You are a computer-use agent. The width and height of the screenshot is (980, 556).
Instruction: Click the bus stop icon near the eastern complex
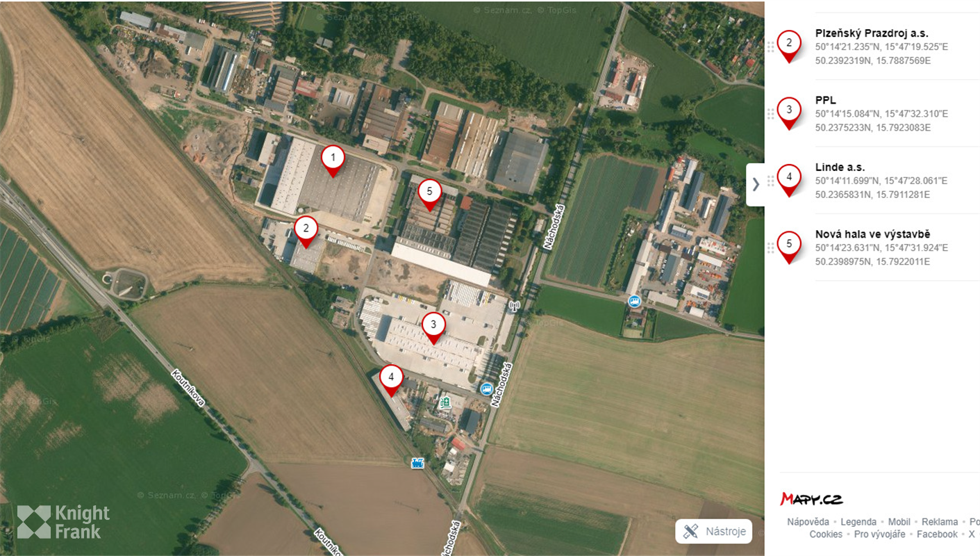point(633,301)
